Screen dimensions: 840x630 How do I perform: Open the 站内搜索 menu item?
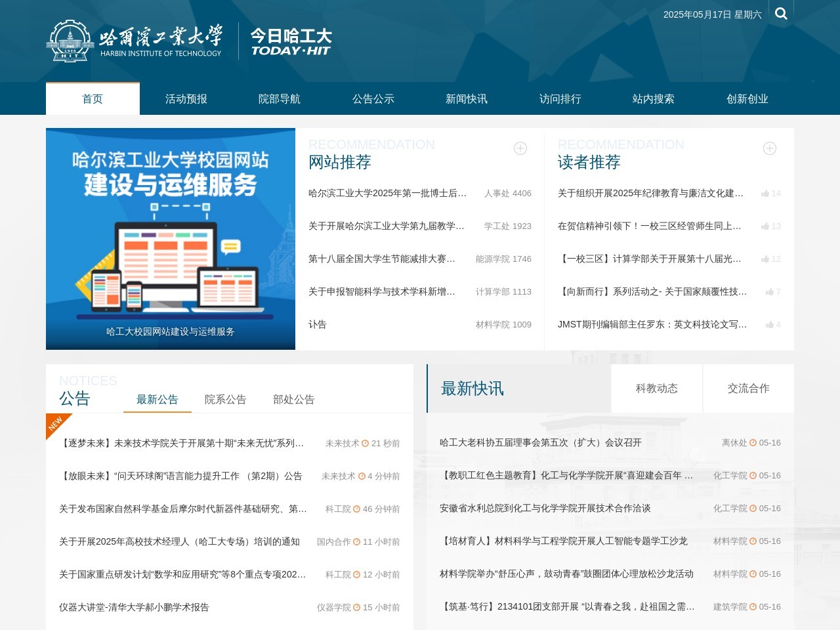click(654, 99)
